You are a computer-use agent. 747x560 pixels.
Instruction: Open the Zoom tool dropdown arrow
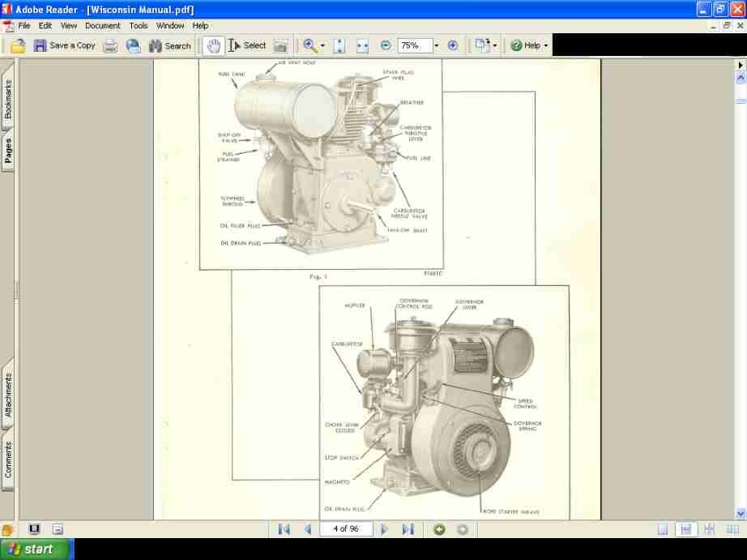pyautogui.click(x=322, y=45)
